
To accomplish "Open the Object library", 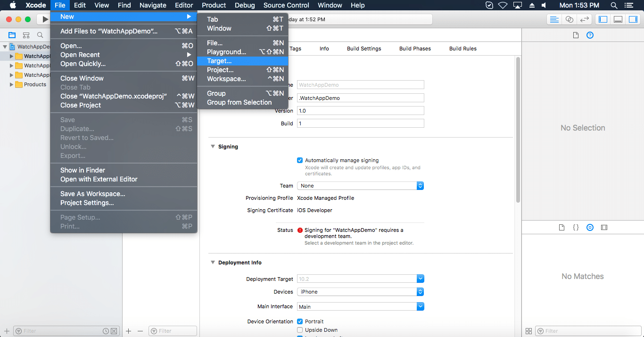I will pos(590,227).
